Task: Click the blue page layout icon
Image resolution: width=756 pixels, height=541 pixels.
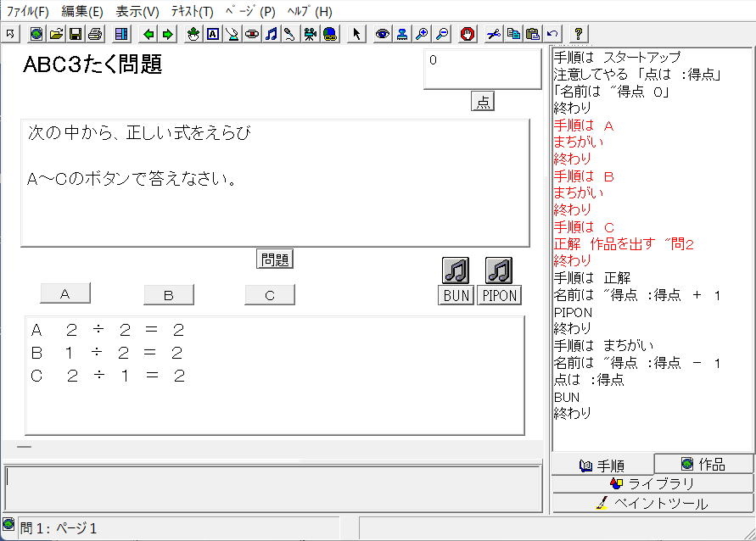Action: (121, 34)
